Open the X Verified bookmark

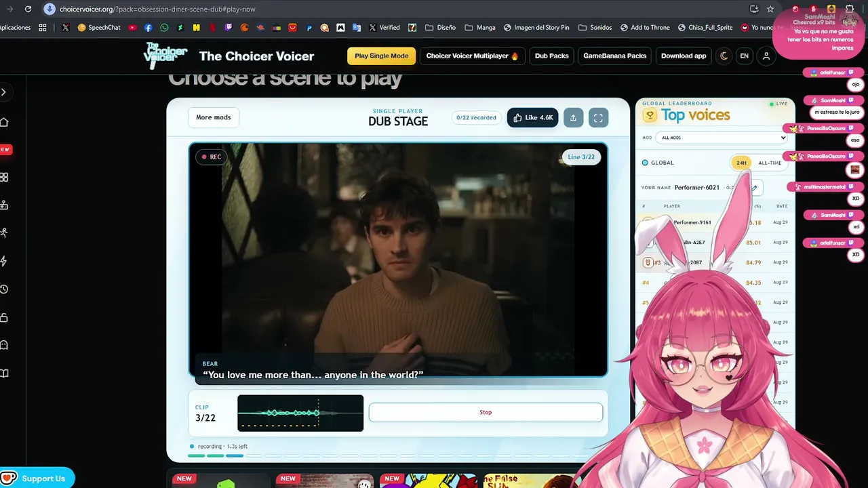tap(384, 28)
